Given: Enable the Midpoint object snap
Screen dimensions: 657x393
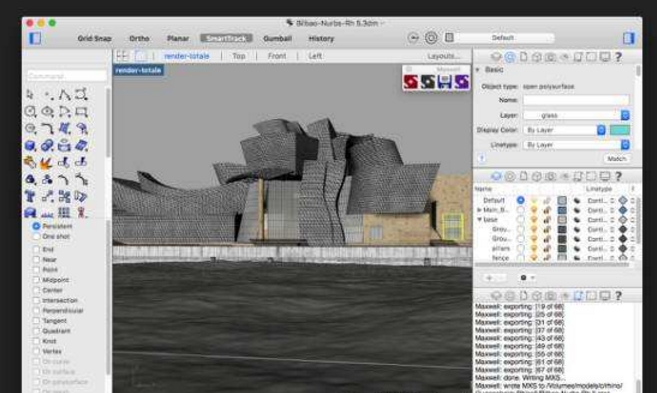Looking at the screenshot, I should 36,280.
